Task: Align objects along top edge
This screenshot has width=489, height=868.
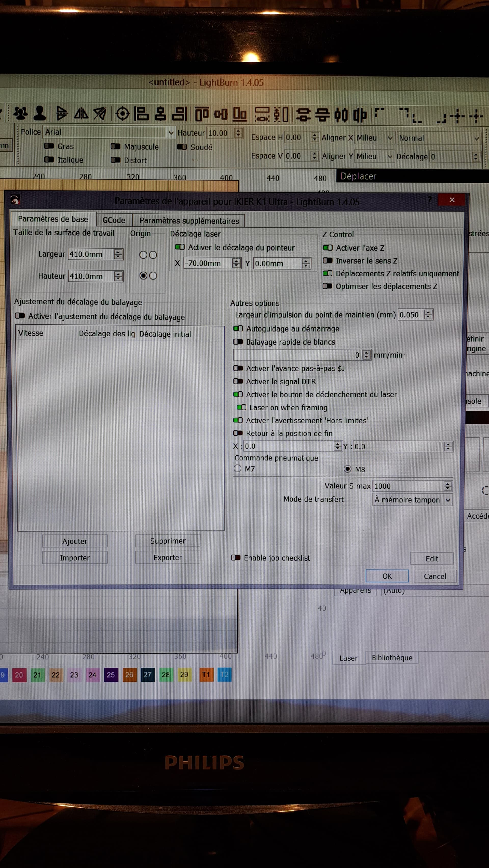Action: pyautogui.click(x=202, y=114)
